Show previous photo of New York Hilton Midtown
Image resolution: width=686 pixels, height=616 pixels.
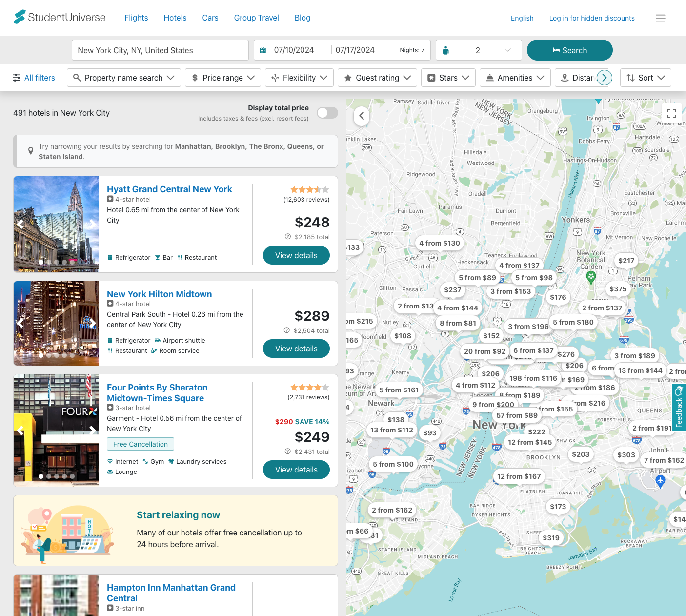tap(20, 323)
